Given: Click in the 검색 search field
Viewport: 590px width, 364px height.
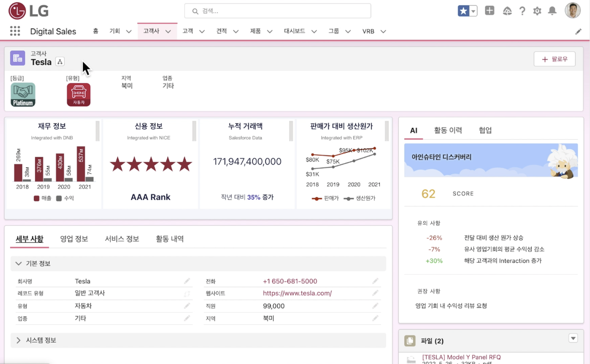Looking at the screenshot, I should coord(278,11).
